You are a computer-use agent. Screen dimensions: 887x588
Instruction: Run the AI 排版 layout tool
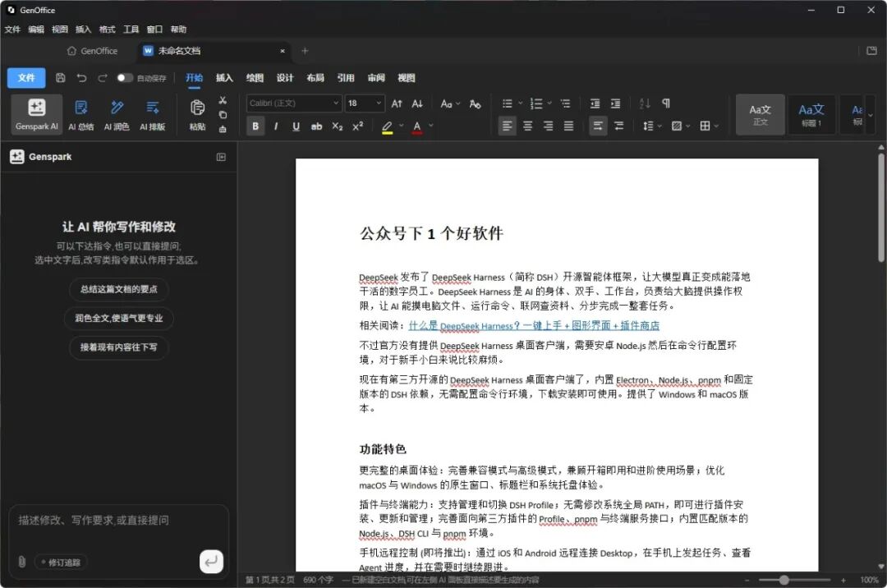pyautogui.click(x=152, y=115)
